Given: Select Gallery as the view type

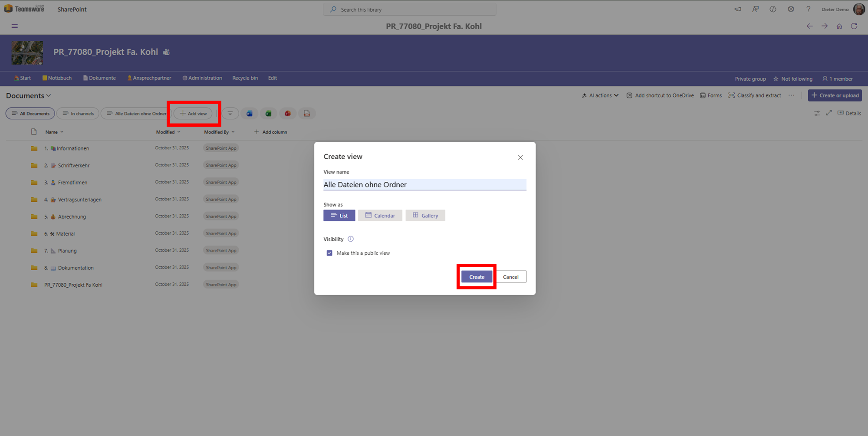Looking at the screenshot, I should point(425,216).
